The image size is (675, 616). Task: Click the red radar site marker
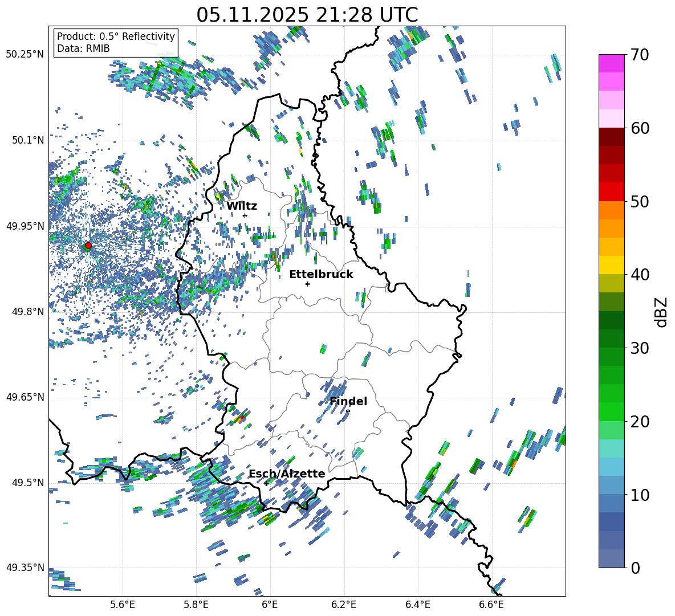coord(88,245)
